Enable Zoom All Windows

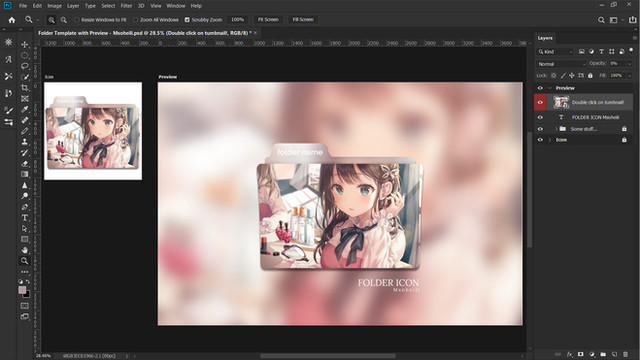tap(136, 20)
